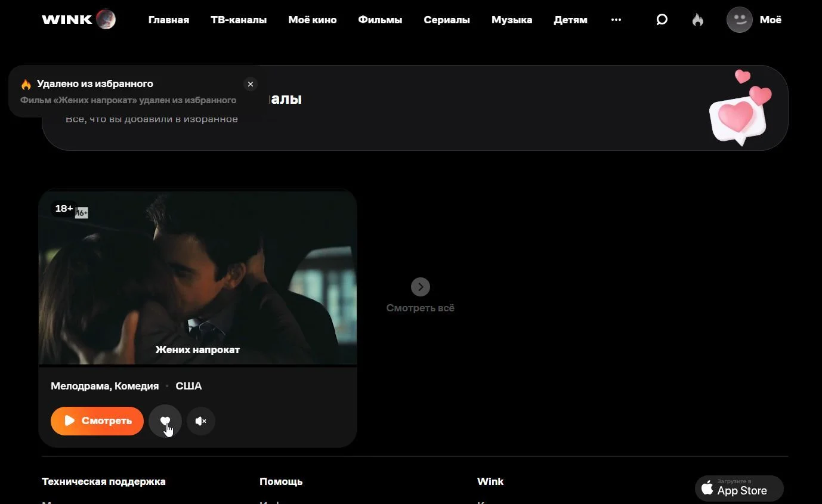Click the 'Смотреть' play button
The width and height of the screenshot is (822, 504).
[97, 421]
